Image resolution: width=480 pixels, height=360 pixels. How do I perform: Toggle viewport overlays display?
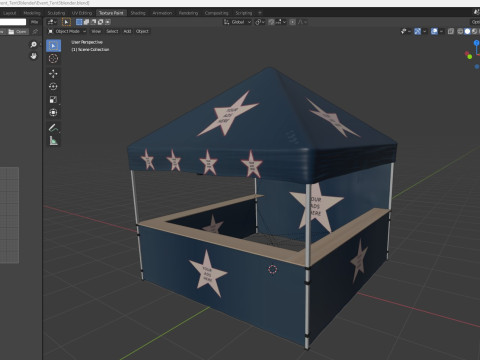[x=434, y=31]
